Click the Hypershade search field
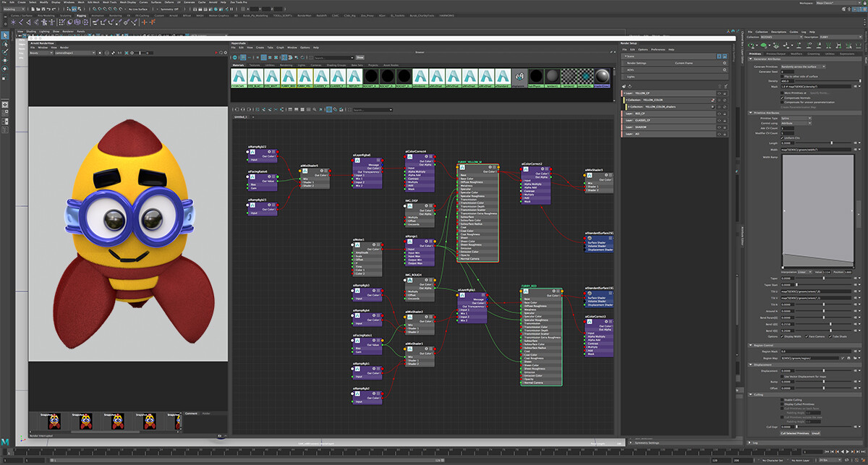Viewport: 868px width, 465px height. (333, 57)
